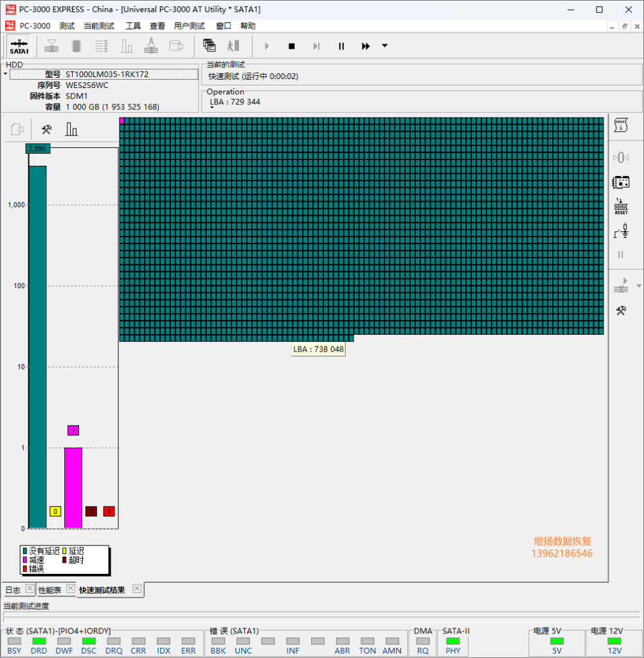Select the 快速测试结果 tab

click(x=102, y=590)
